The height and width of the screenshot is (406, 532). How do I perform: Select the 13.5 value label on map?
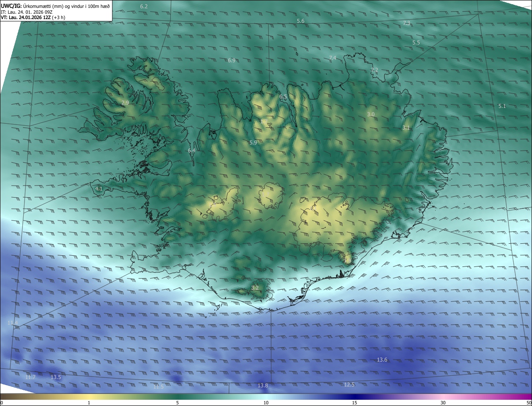pyautogui.click(x=56, y=377)
